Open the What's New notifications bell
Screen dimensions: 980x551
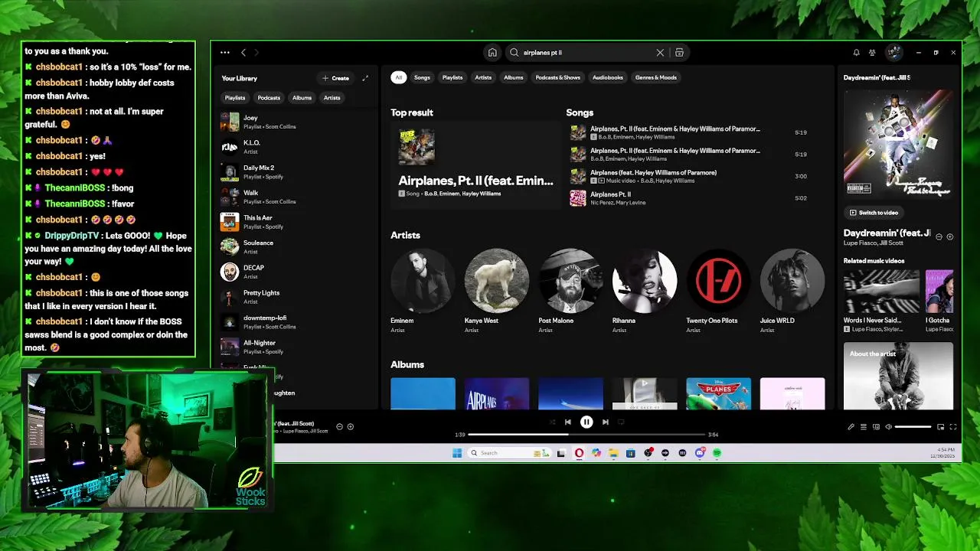pyautogui.click(x=856, y=53)
